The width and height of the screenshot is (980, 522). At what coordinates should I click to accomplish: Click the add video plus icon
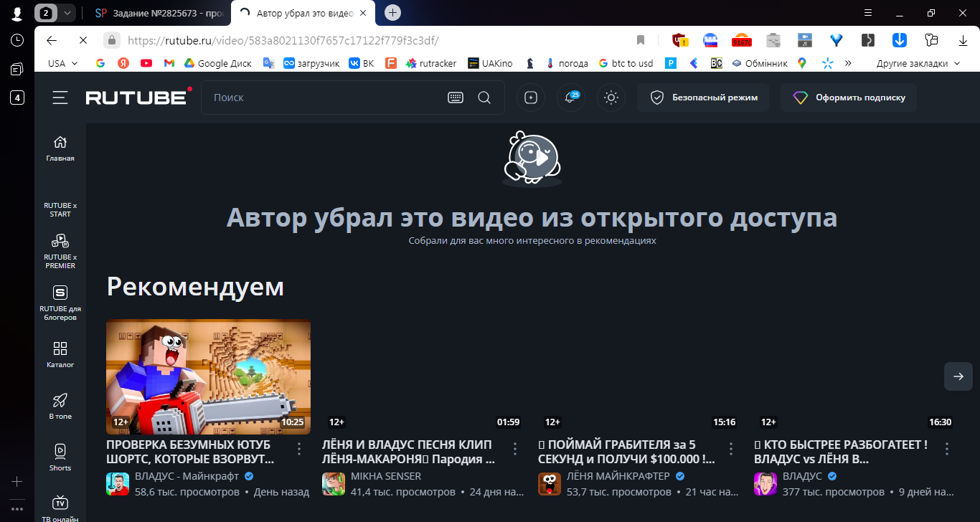[x=531, y=98]
